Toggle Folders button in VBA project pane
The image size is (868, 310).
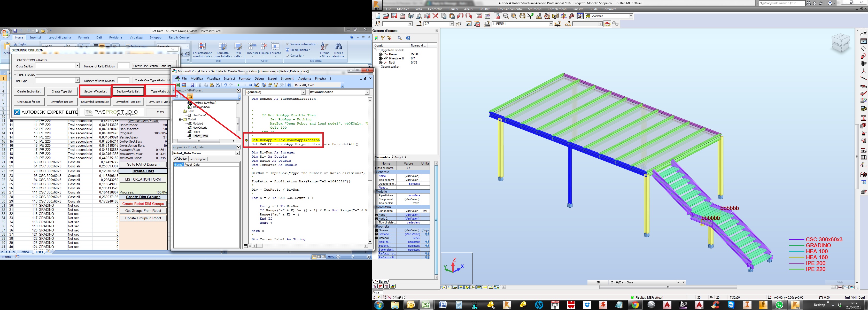pyautogui.click(x=190, y=96)
